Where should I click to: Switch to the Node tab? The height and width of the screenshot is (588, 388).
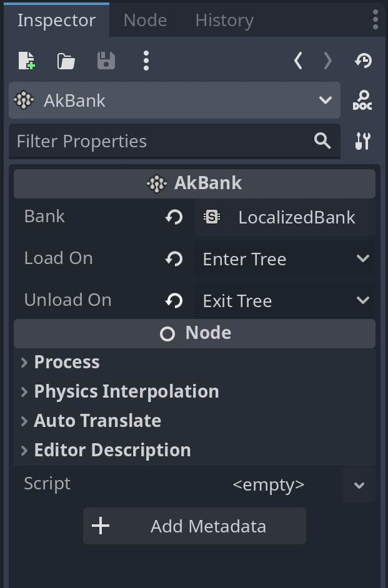pyautogui.click(x=145, y=20)
